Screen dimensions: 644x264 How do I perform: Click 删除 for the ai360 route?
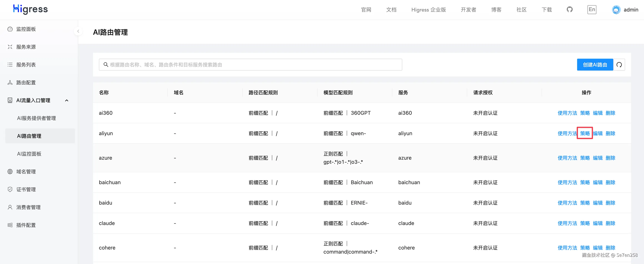point(610,113)
